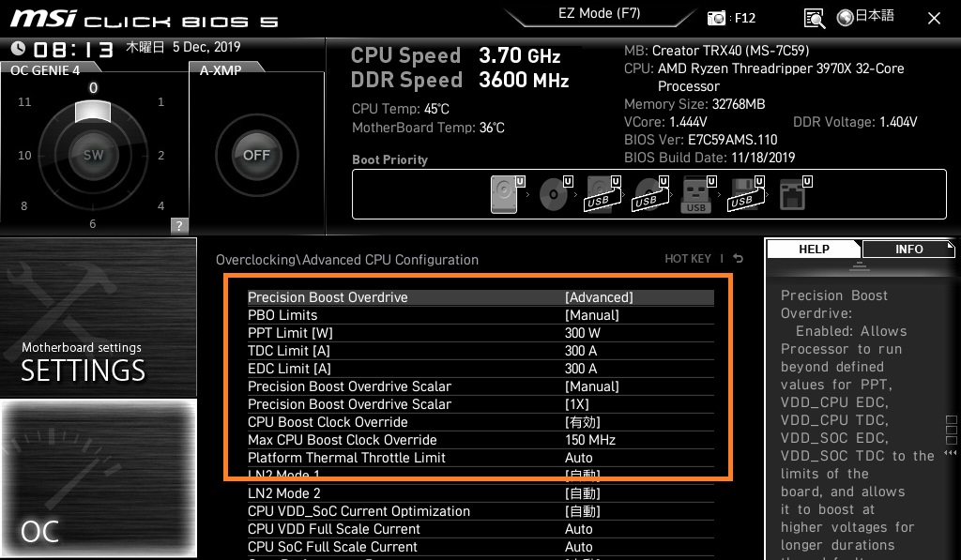Click BIOS Ver E7C59AMS.110 text
The image size is (961, 560).
700,140
